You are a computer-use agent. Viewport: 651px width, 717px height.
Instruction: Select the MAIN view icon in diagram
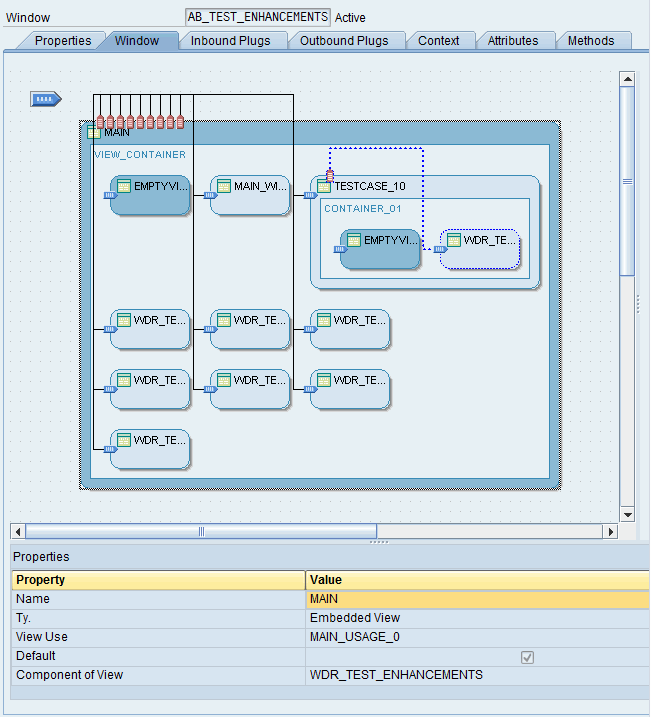pyautogui.click(x=95, y=132)
